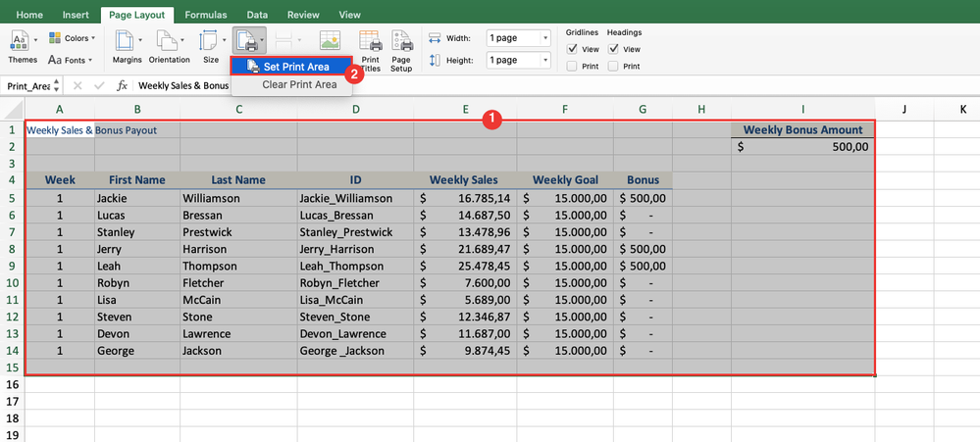This screenshot has width=980, height=442.
Task: Select the Page Layout tab
Action: point(137,15)
